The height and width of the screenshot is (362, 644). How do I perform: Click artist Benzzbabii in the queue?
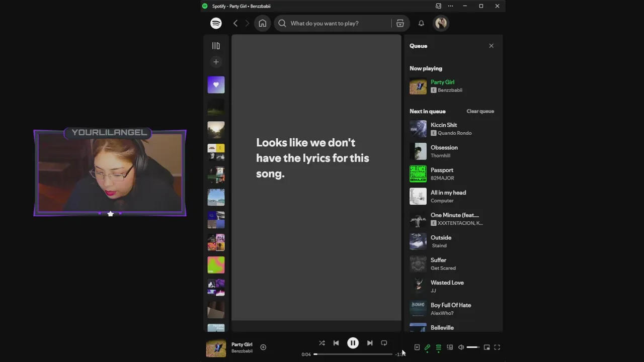tap(450, 90)
